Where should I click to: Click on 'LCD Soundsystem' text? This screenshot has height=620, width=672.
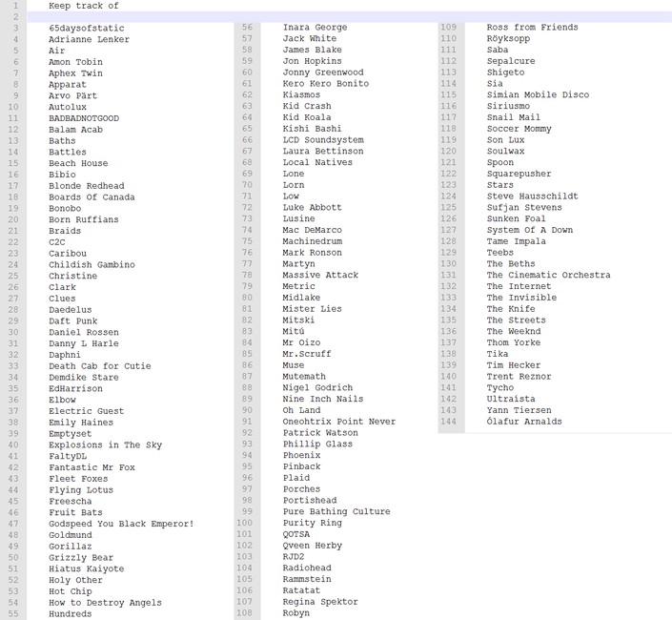coord(323,140)
